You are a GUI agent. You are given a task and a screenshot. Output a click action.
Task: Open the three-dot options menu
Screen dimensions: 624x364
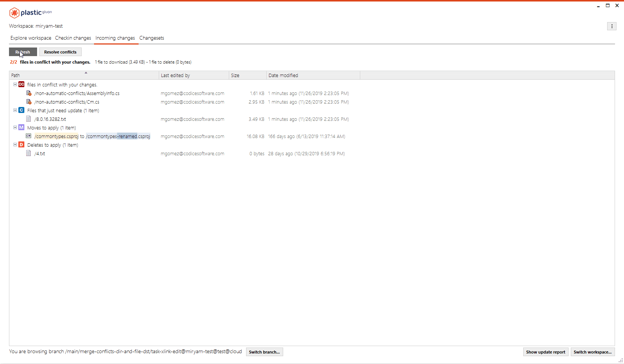(612, 26)
